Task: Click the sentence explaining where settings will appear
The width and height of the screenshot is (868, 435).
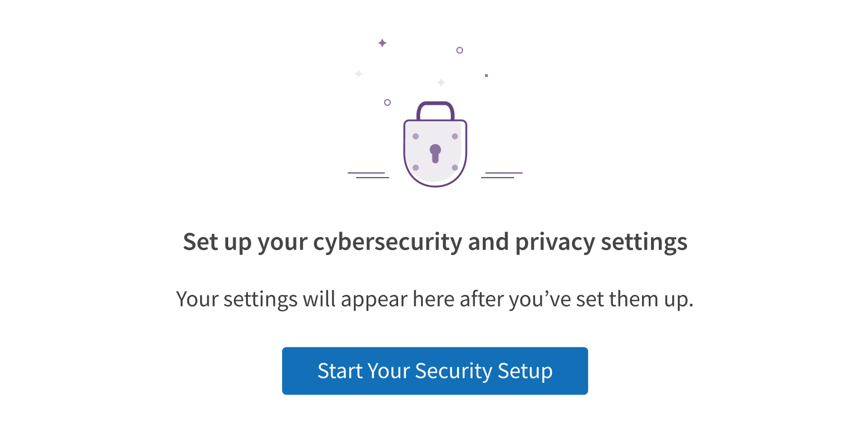Action: click(435, 299)
